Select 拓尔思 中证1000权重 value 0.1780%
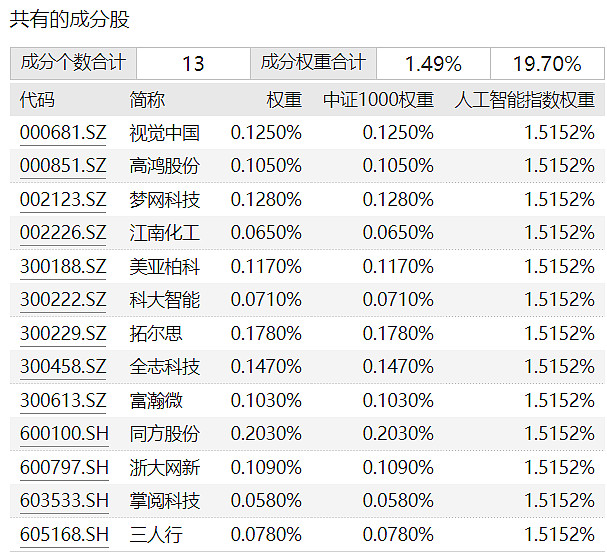The image size is (607, 557). coord(398,334)
